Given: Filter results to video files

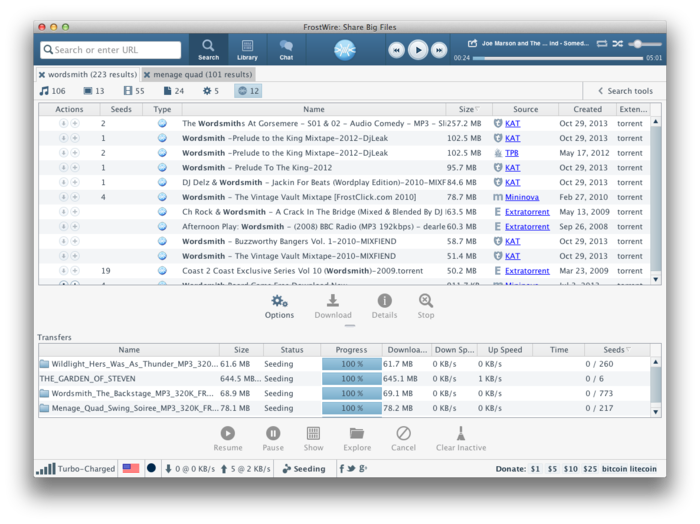Looking at the screenshot, I should click(134, 91).
